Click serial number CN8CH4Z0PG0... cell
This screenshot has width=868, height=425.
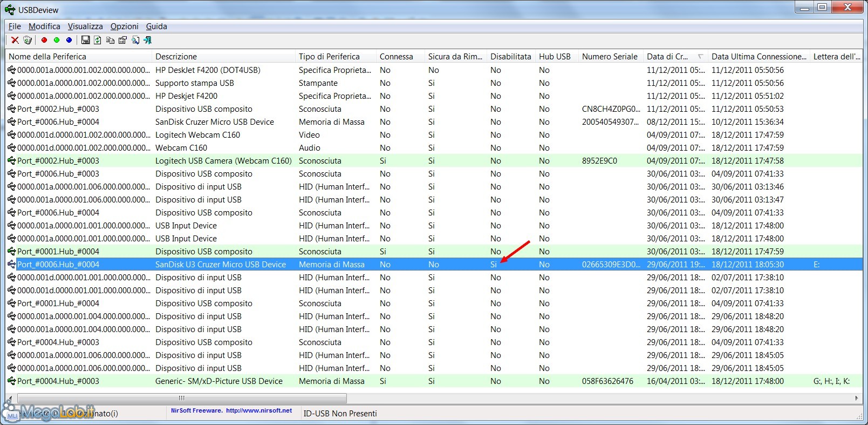[x=611, y=109]
